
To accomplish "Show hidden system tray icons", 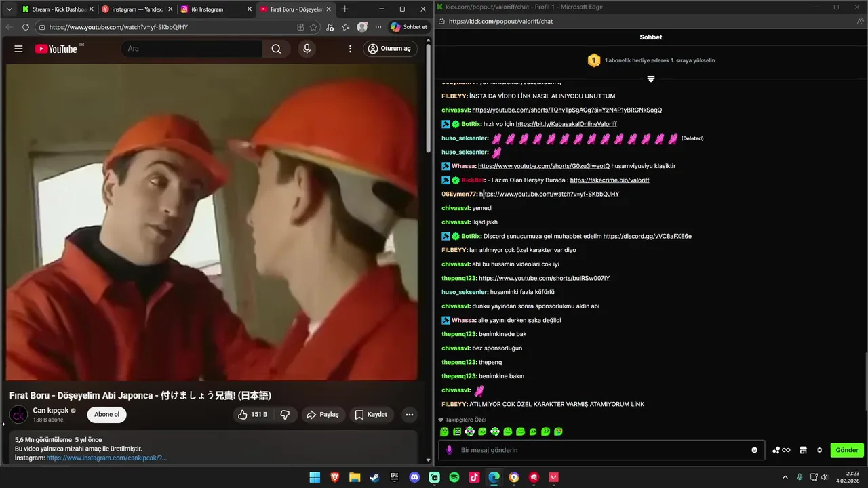I will tap(785, 477).
